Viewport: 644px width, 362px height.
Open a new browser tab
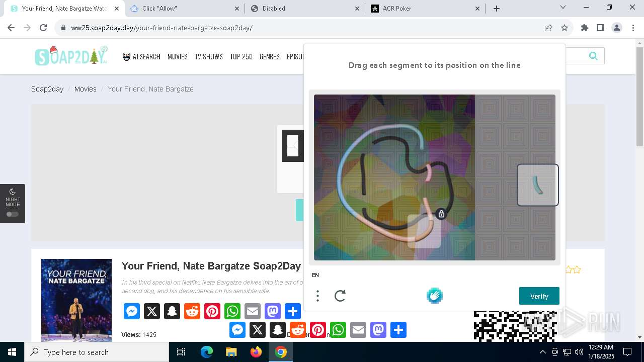coord(497,8)
